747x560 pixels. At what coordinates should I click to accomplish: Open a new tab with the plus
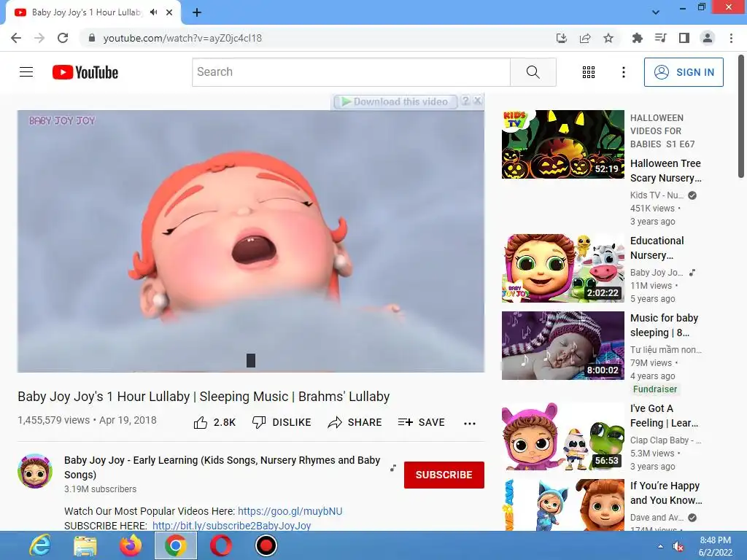tap(197, 12)
